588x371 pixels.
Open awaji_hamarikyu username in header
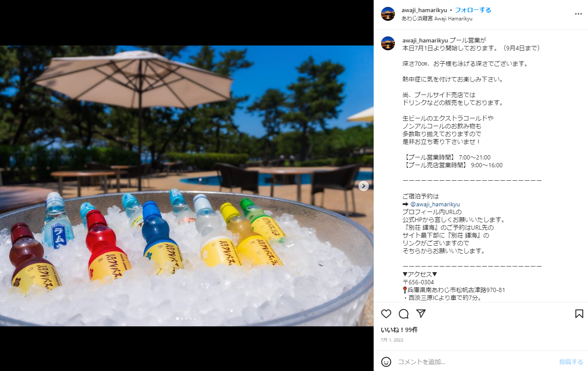[x=424, y=10]
